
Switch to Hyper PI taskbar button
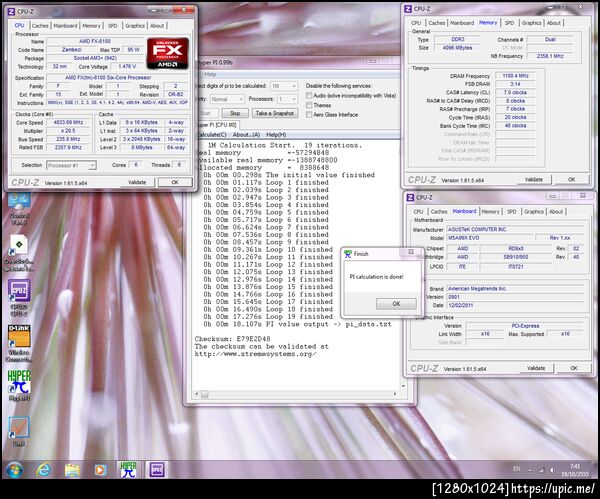point(129,469)
